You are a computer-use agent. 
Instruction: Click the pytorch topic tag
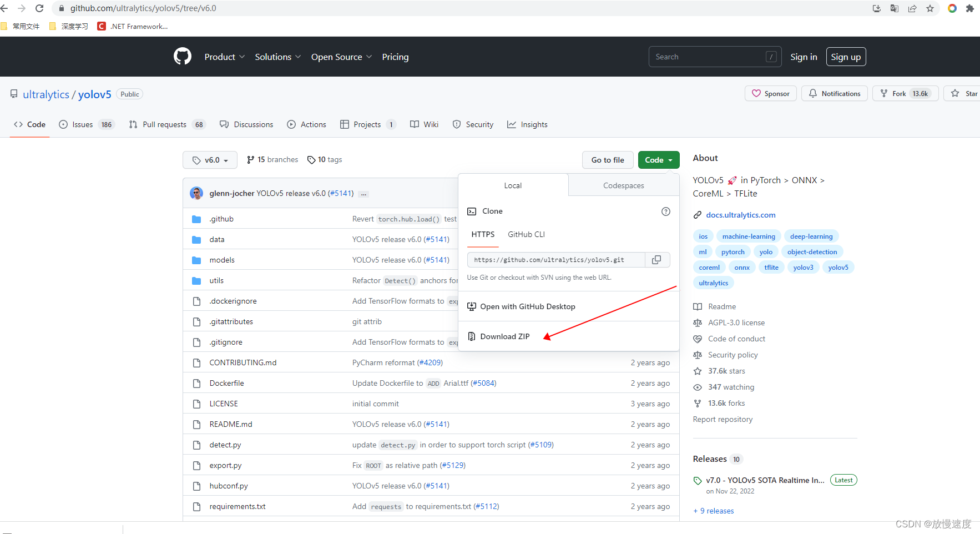point(733,252)
